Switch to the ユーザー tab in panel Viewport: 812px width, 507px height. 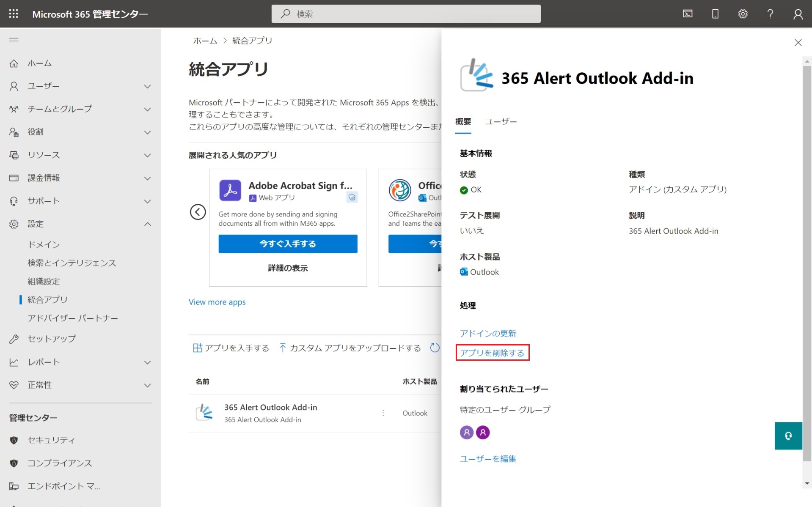click(x=501, y=122)
